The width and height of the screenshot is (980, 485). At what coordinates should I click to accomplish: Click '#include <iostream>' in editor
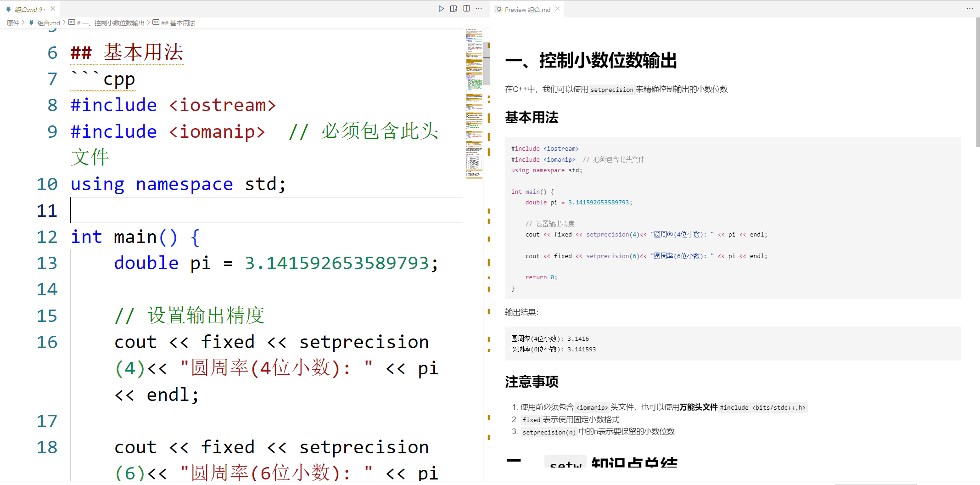point(173,105)
